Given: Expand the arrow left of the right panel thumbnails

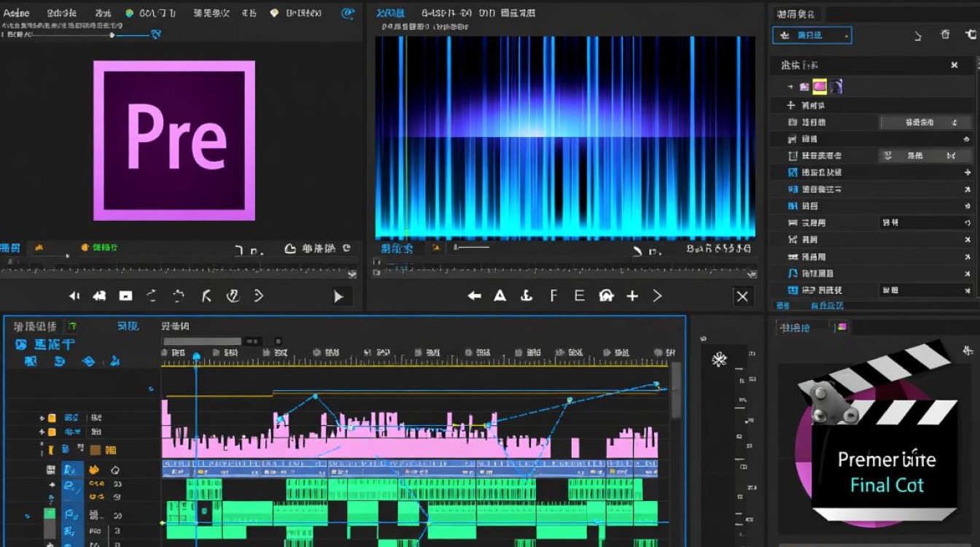Looking at the screenshot, I should coord(790,87).
